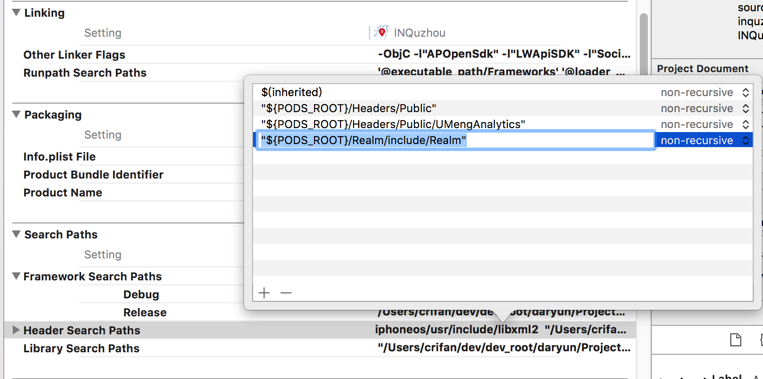The width and height of the screenshot is (763, 379).
Task: Collapse the Search Paths section triangle
Action: point(16,234)
